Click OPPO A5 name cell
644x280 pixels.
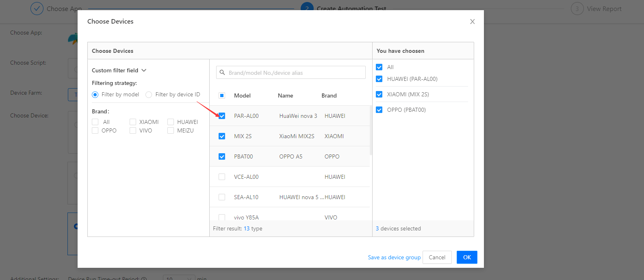[291, 156]
